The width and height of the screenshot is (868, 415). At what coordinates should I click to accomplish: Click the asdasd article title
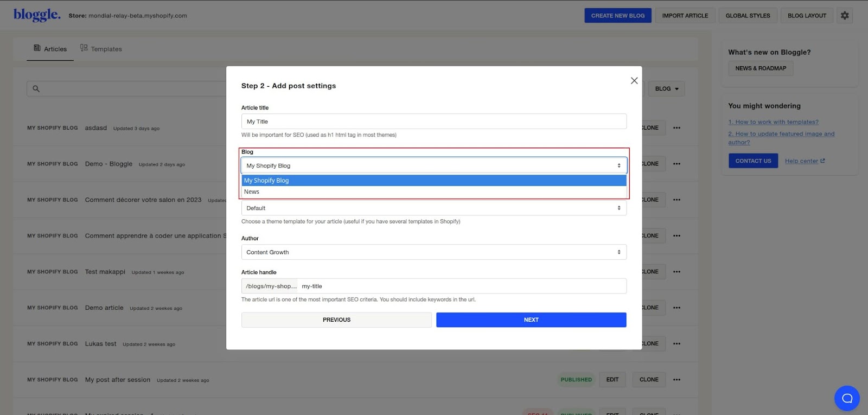coord(96,128)
